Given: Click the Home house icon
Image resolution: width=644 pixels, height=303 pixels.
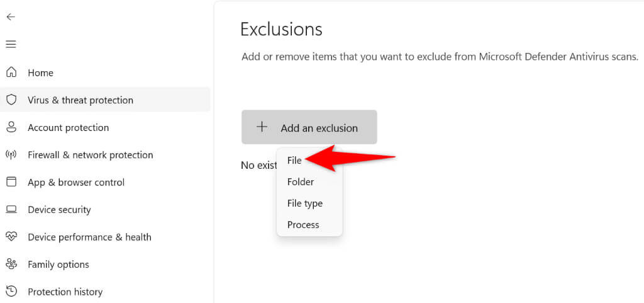Looking at the screenshot, I should (x=11, y=72).
